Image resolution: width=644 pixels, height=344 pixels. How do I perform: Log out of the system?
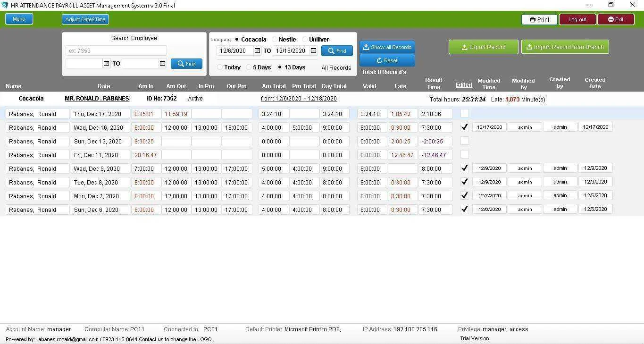(577, 19)
